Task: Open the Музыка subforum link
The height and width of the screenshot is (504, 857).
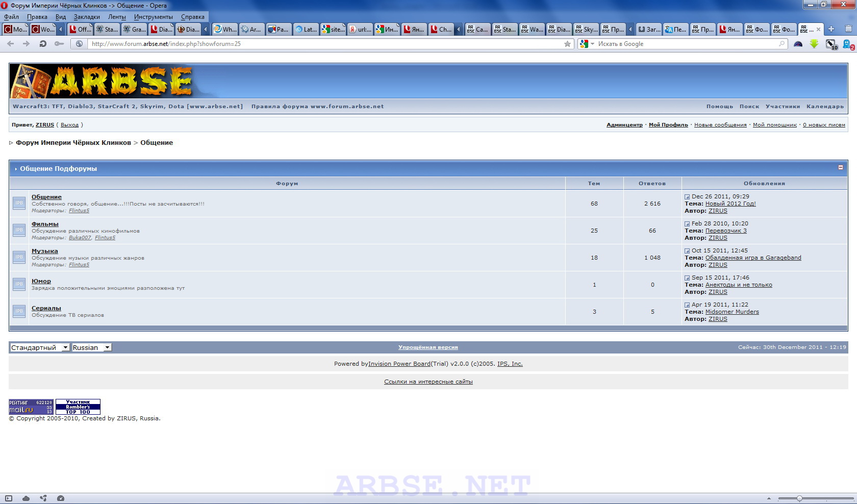Action: click(45, 251)
